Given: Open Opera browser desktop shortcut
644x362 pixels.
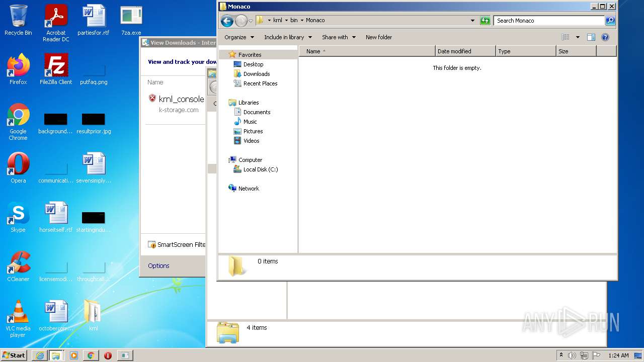Looking at the screenshot, I should pyautogui.click(x=18, y=168).
